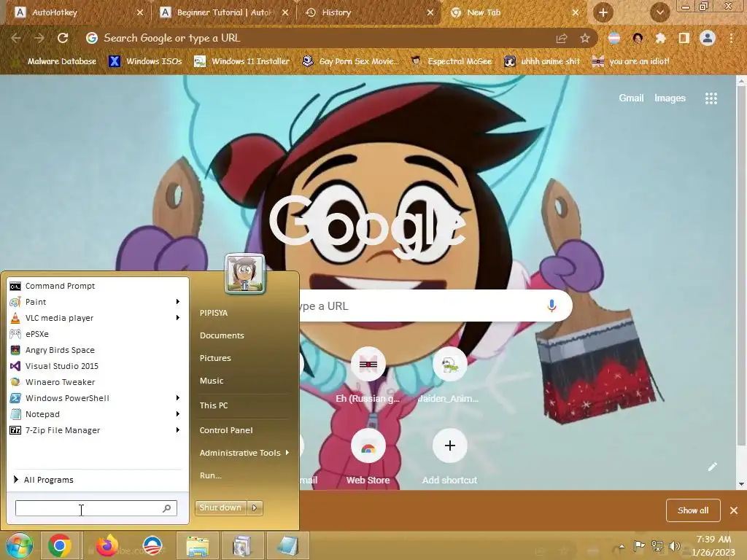Expand 7-Zip File Manager jump list arrow
747x560 pixels.
[178, 430]
